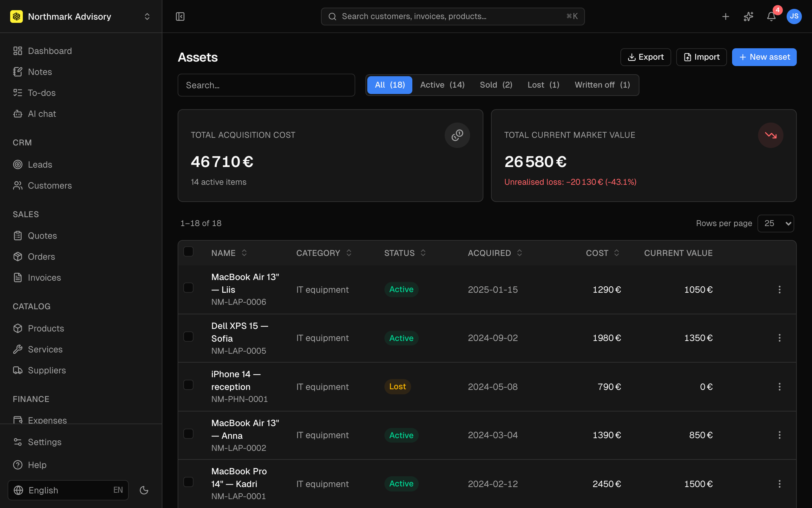Select the Dell XPS 15 Sofia row checkbox

(x=189, y=337)
